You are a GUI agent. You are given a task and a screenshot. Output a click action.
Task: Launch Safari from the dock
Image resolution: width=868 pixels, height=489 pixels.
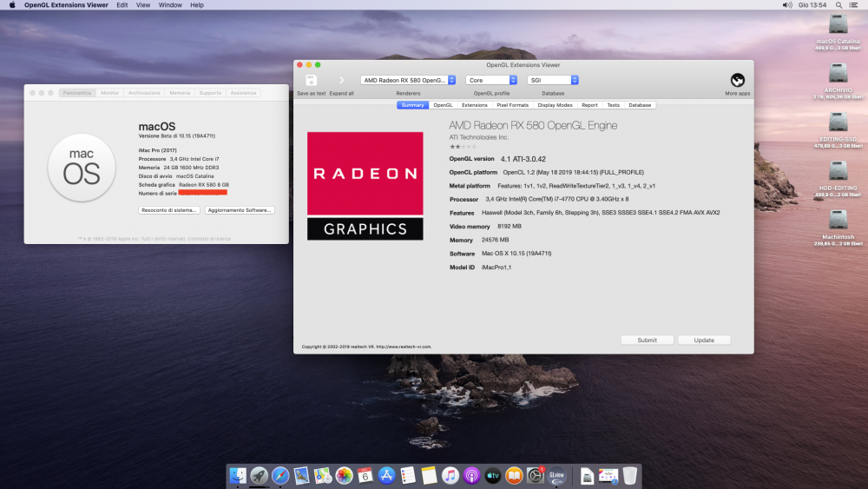point(280,475)
